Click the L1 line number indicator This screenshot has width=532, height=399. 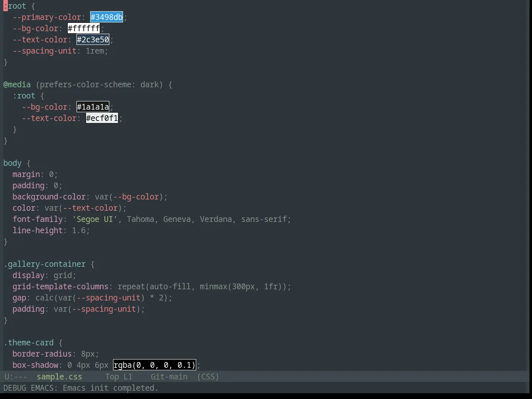tap(128, 377)
